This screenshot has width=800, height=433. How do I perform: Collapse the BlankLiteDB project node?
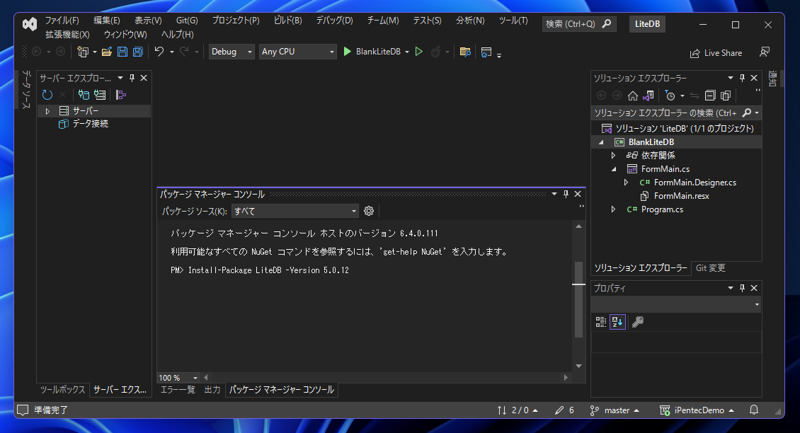tap(601, 142)
